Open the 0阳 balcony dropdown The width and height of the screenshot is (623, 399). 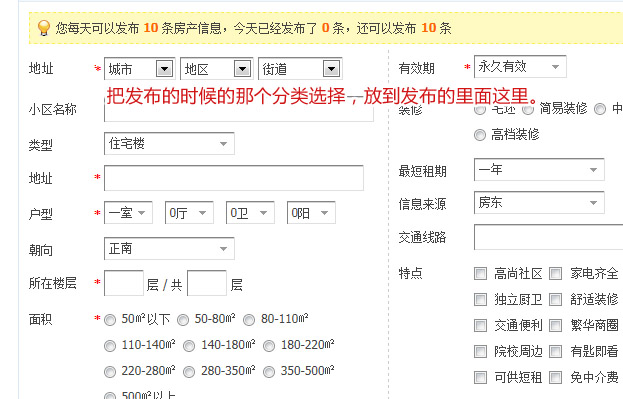311,213
